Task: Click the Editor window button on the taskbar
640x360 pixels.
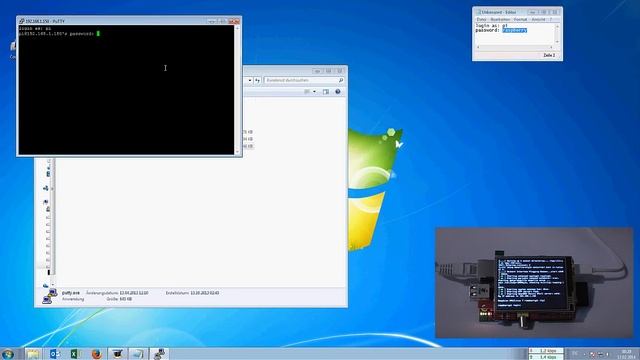Action: [138, 353]
